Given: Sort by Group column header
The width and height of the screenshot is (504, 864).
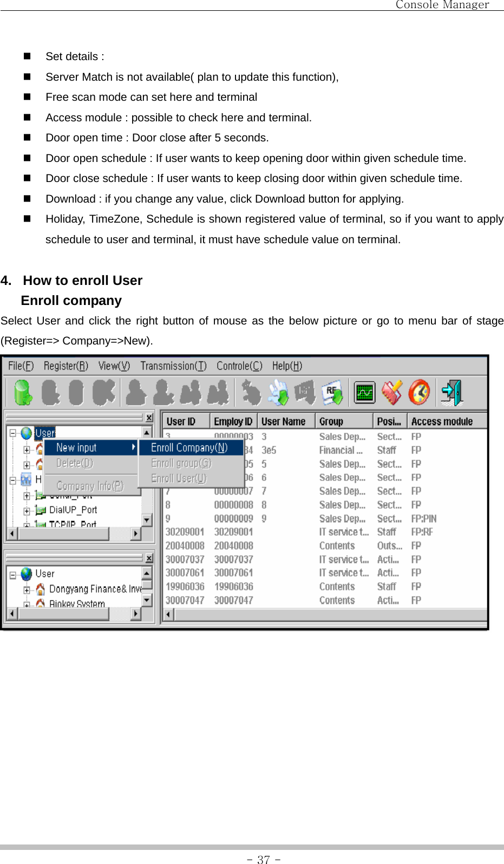Looking at the screenshot, I should [x=344, y=421].
